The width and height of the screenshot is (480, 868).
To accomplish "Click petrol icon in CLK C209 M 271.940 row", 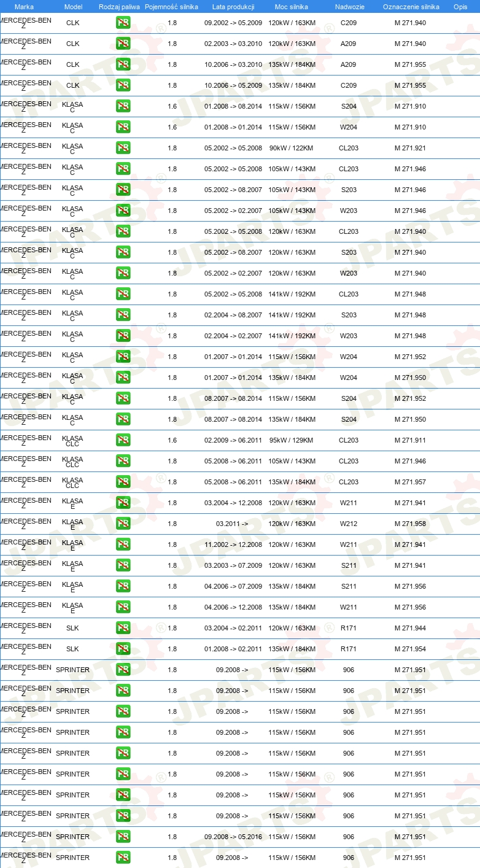I will 123,23.
